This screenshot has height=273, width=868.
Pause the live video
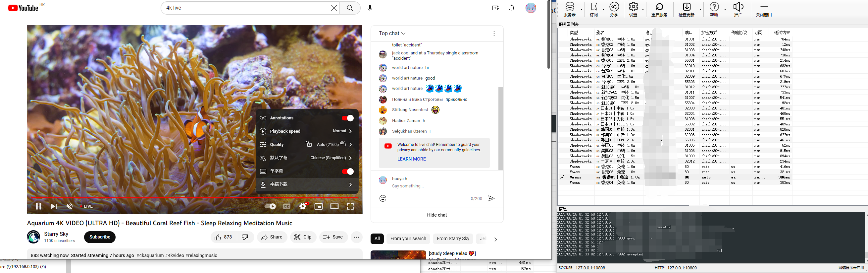coord(38,206)
